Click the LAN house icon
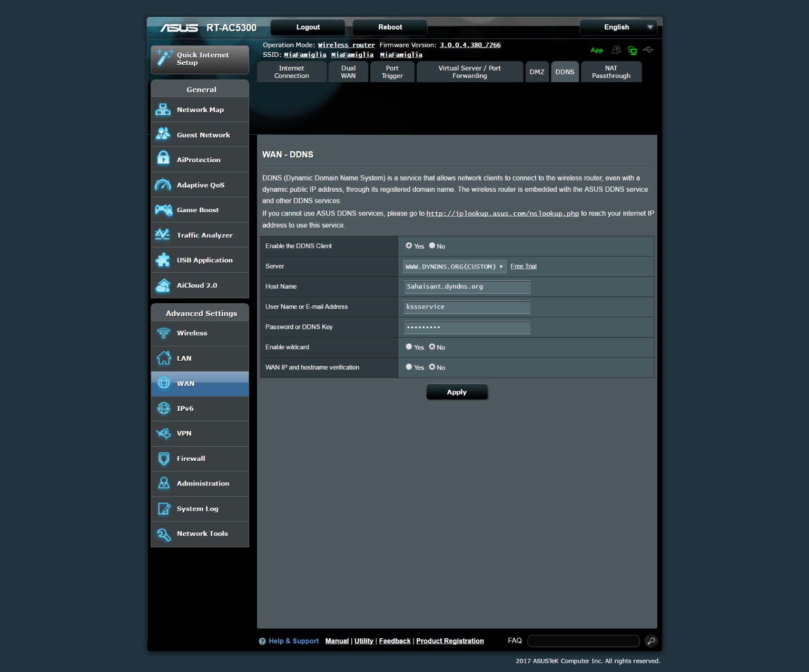 [164, 358]
